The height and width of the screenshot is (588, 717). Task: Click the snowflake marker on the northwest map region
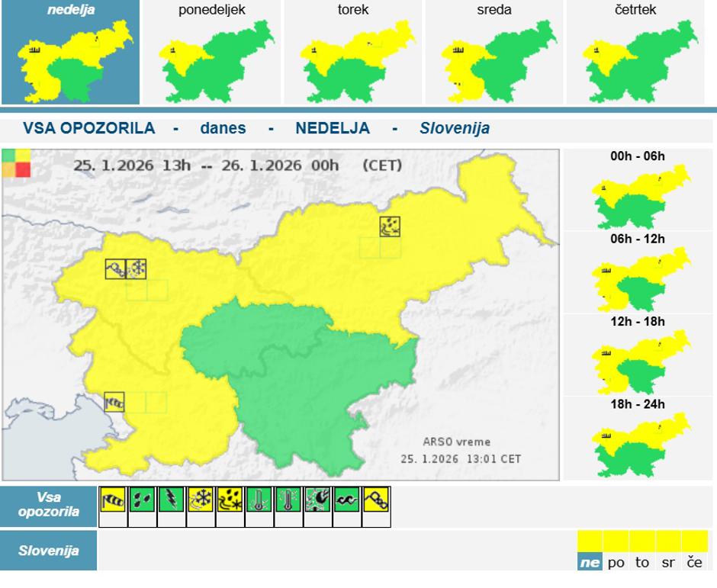click(x=137, y=268)
